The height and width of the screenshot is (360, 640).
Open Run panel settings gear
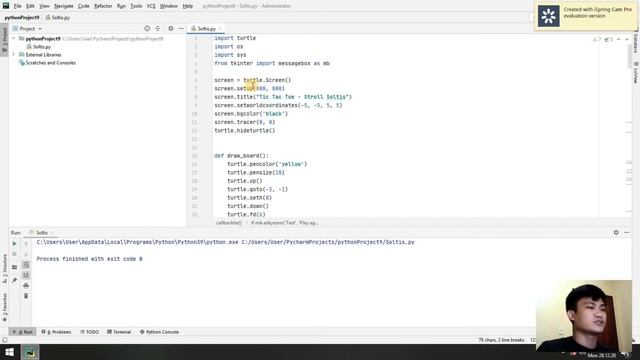click(x=616, y=232)
